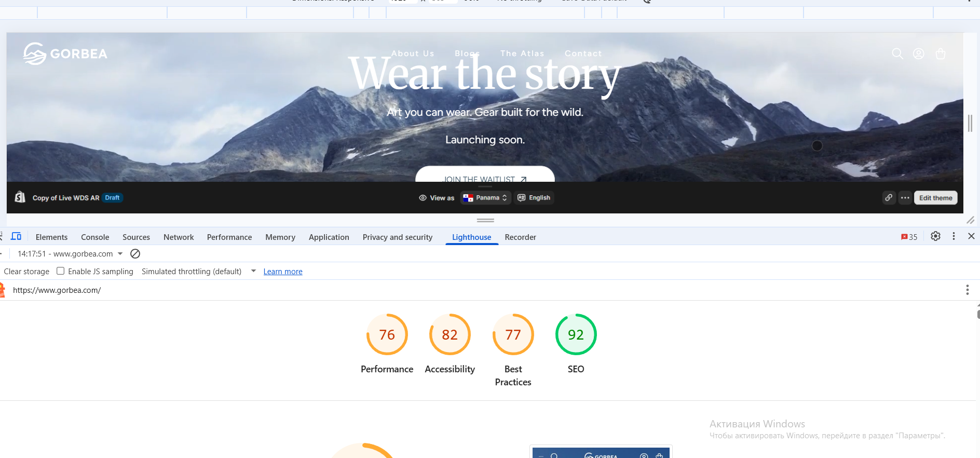980x458 pixels.
Task: Select the Lighthouse tab
Action: tap(471, 237)
